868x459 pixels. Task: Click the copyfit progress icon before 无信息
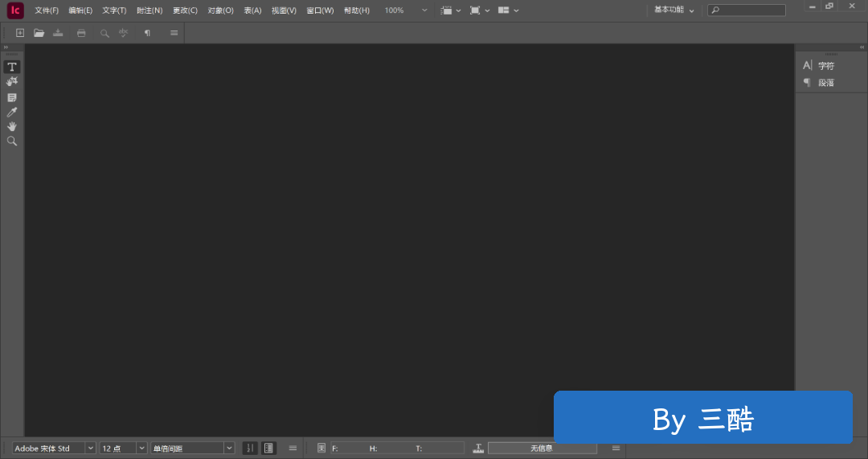pyautogui.click(x=478, y=448)
